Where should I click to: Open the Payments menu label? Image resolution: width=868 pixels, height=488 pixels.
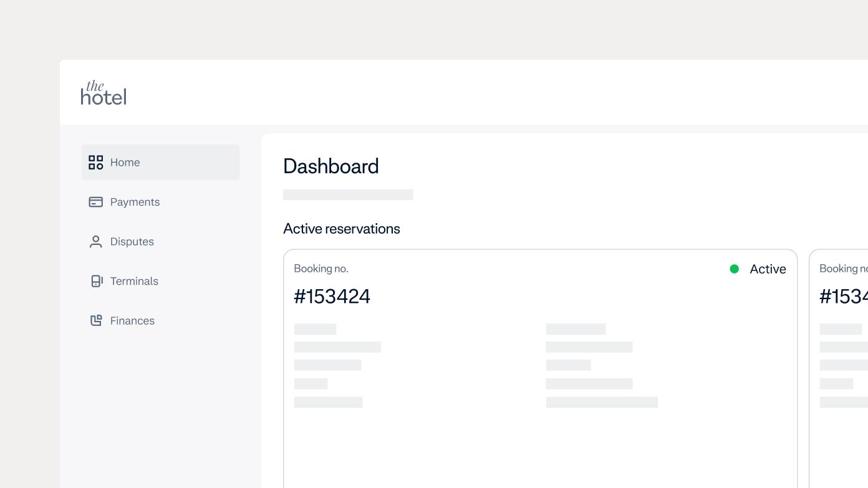pyautogui.click(x=135, y=202)
